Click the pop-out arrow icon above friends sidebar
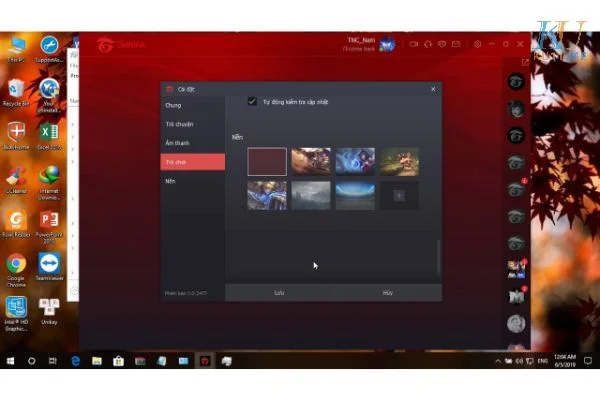Screen dimensions: 600x400 pos(525,62)
